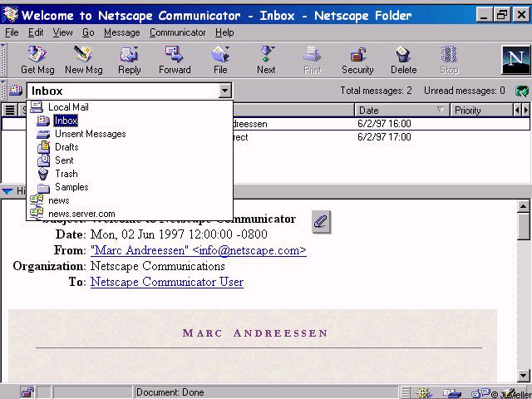Select the message dated 6/2/97 16:00
This screenshot has height=399, width=532.
(x=265, y=124)
